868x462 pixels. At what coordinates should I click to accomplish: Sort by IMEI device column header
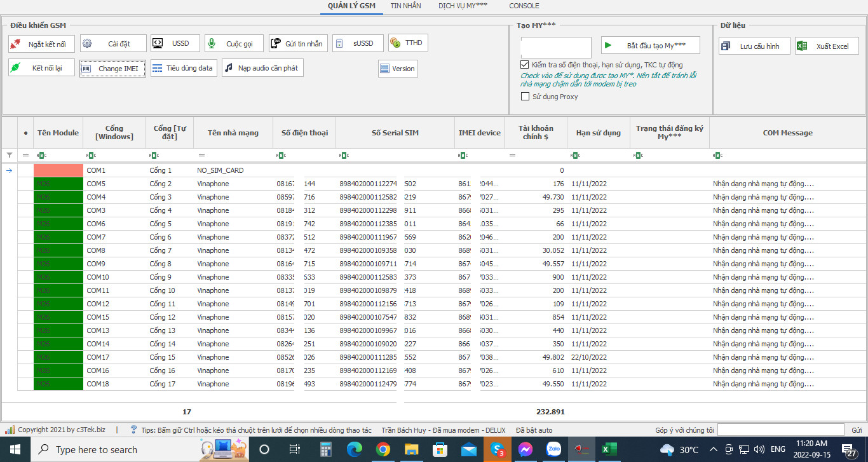point(480,133)
